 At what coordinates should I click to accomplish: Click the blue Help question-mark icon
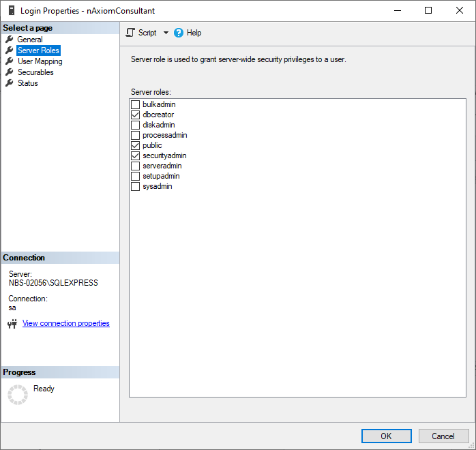(179, 33)
